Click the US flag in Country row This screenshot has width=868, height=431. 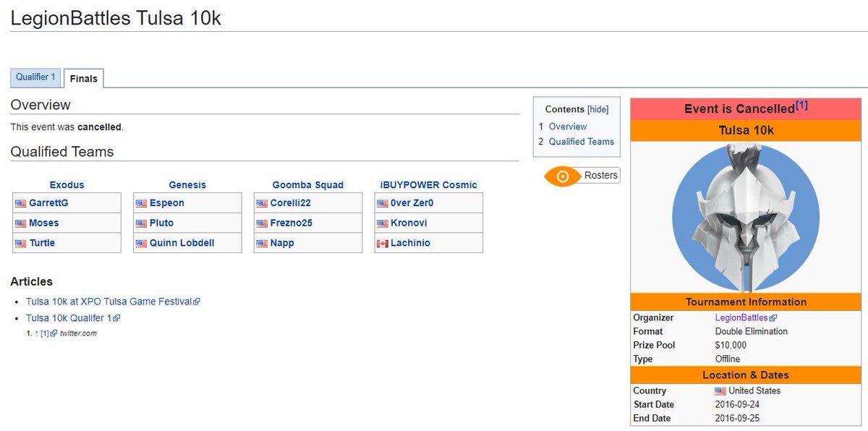(x=720, y=391)
